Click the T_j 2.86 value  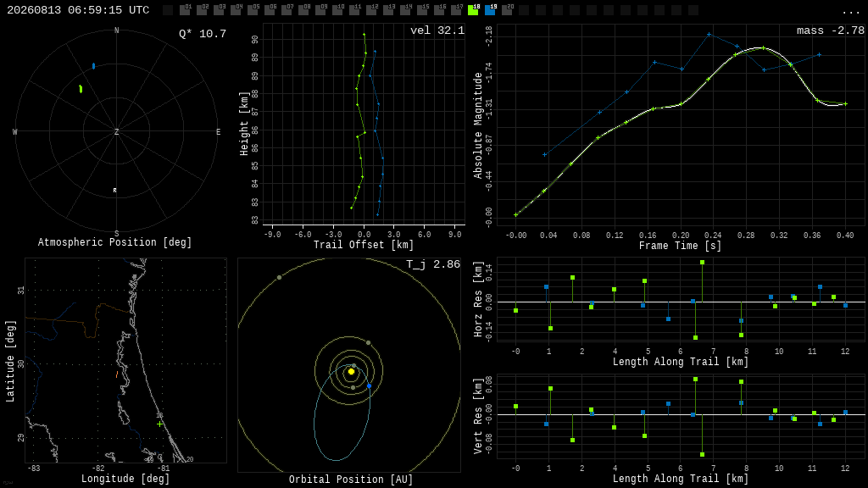pos(433,264)
